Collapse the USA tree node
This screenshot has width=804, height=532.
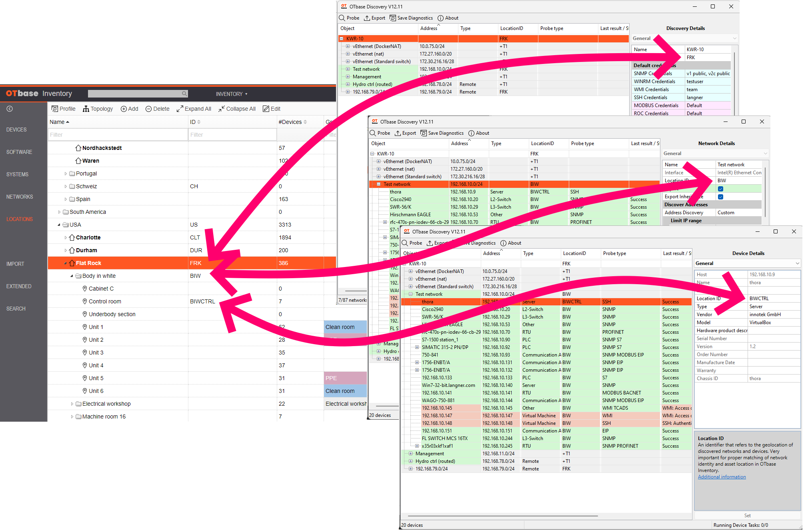[x=59, y=225]
